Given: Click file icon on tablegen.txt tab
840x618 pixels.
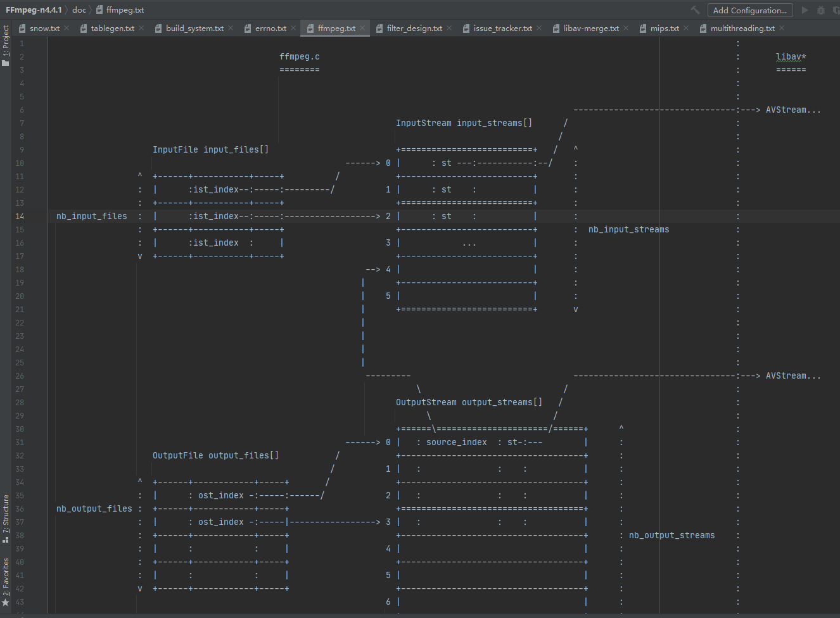Looking at the screenshot, I should coord(83,28).
